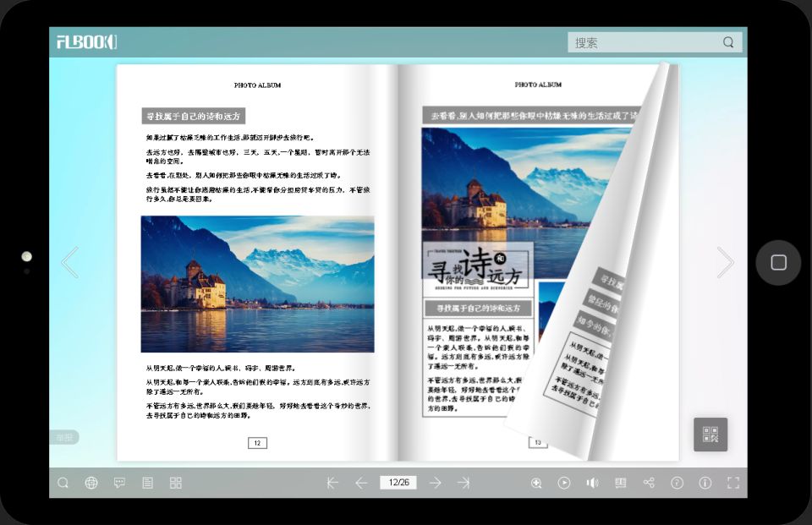
Task: Show the book information icon
Action: tap(705, 483)
